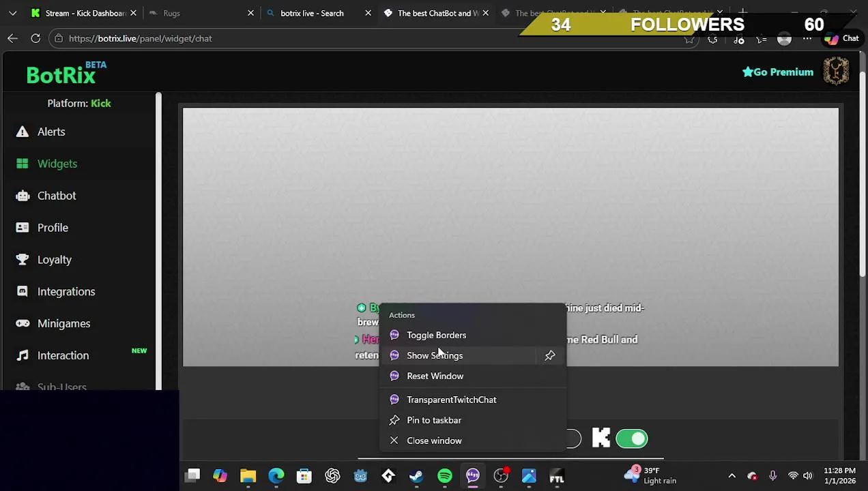Open Microsoft Edge on the taskbar

click(276, 476)
